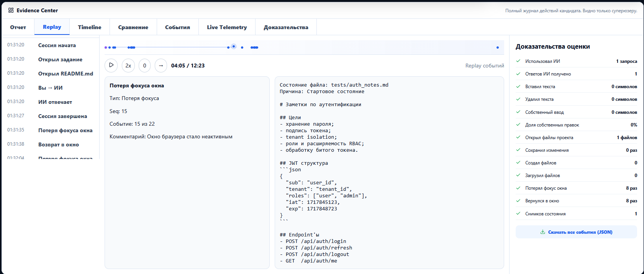644x274 pixels.
Task: Click the checkmark next to Создал файлов
Action: coord(518,162)
